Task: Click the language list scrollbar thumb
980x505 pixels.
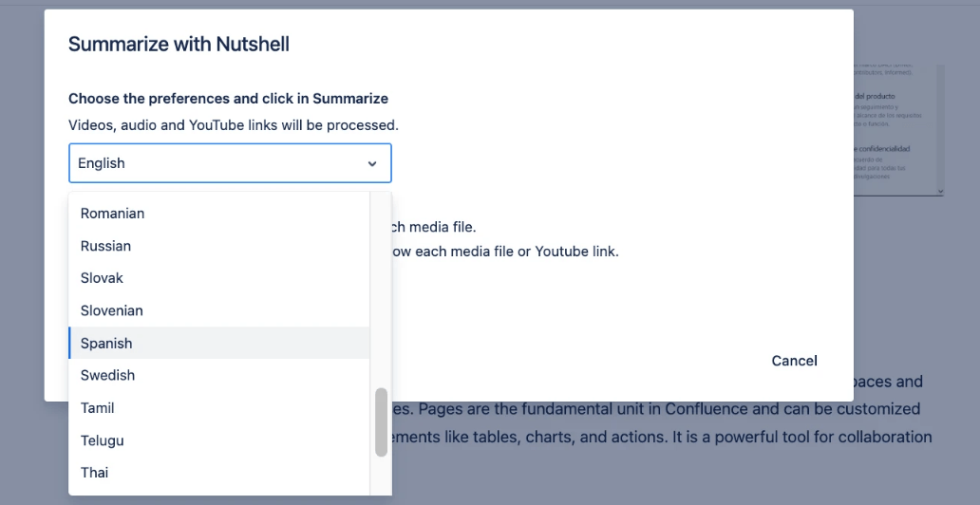Action: (381, 421)
